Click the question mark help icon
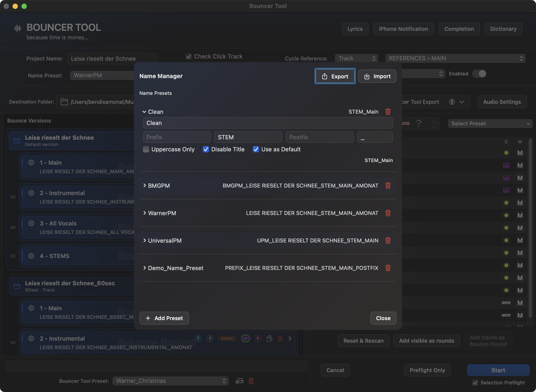This screenshot has height=392, width=536. click(419, 123)
